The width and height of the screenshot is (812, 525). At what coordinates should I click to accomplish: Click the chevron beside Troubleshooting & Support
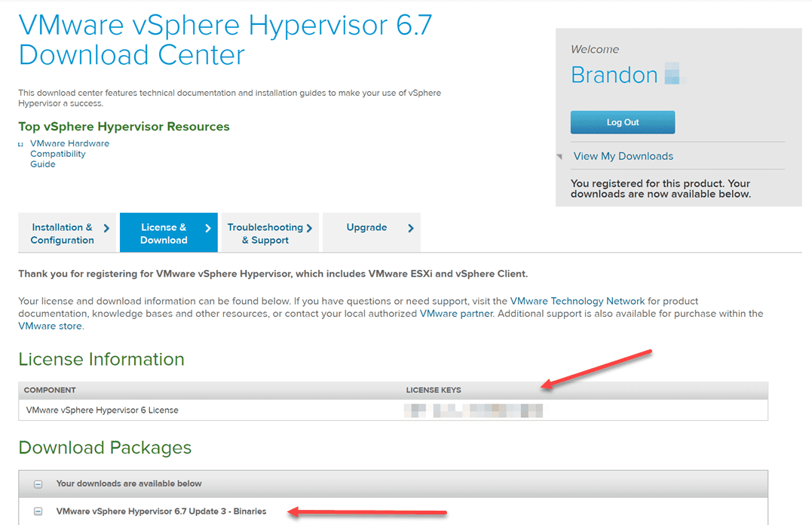309,228
